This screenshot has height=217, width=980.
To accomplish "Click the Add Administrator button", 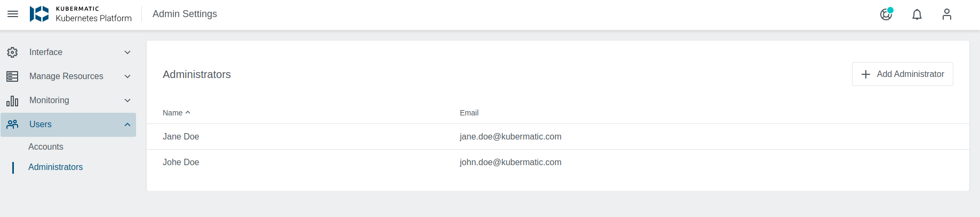I will 902,74.
